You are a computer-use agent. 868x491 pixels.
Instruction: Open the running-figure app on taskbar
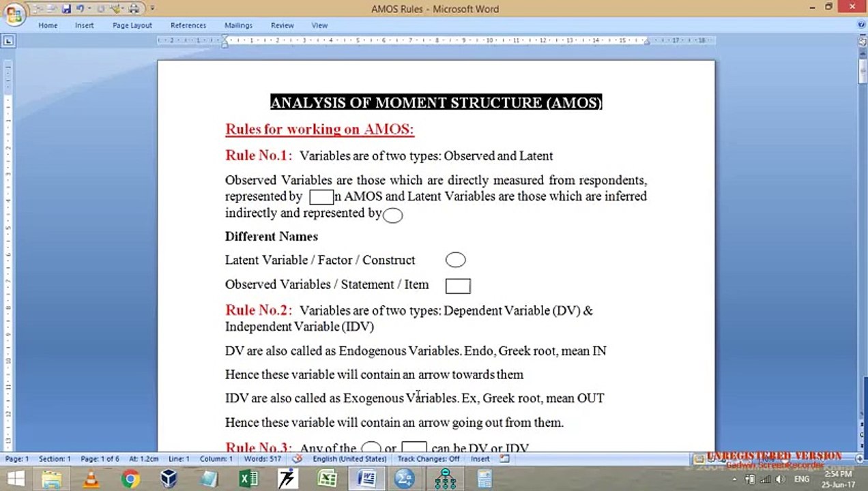[287, 479]
